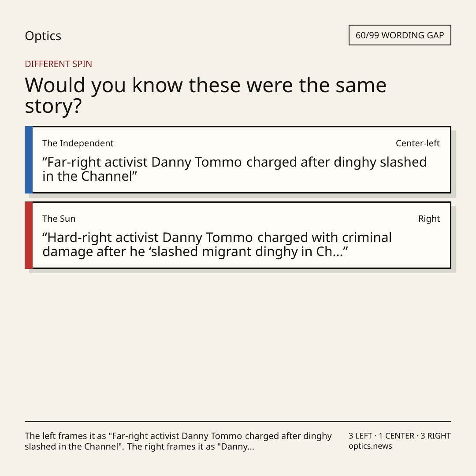Open The Independent headline card
The height and width of the screenshot is (476, 476).
pyautogui.click(x=238, y=160)
